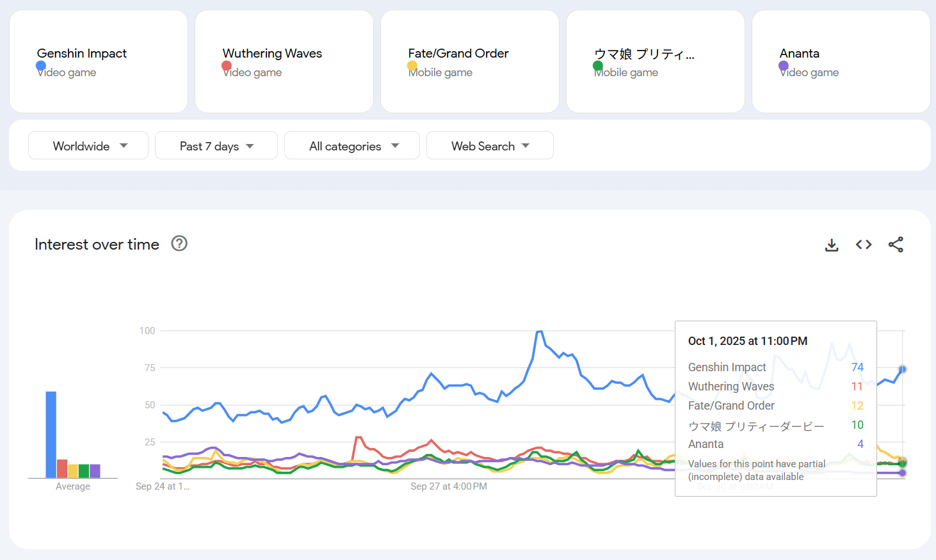Click the Genshin Impact peak at 100
This screenshot has width=936, height=560.
(x=539, y=332)
